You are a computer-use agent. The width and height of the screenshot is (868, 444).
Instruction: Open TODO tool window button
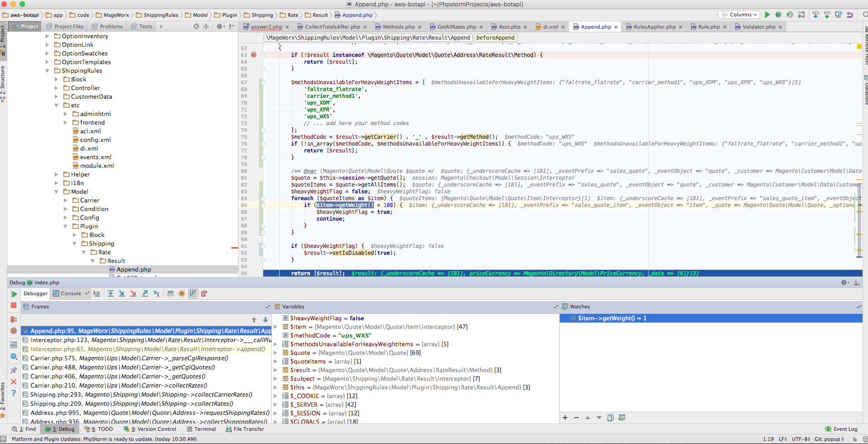pos(98,429)
